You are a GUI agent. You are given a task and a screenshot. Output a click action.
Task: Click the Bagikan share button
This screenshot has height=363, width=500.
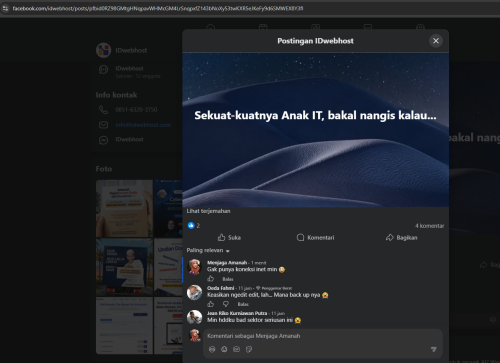tap(401, 237)
